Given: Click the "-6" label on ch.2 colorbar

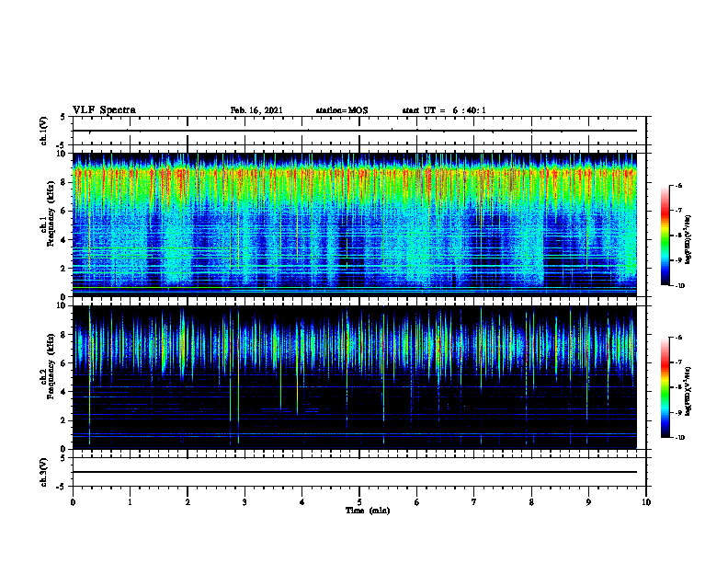Looking at the screenshot, I should point(678,338).
